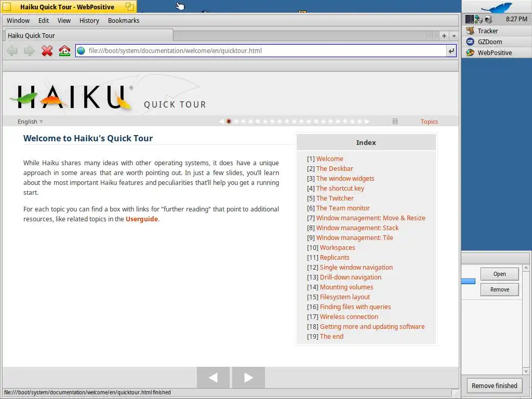Select the Haiku Quick Tour tab
532x399 pixels.
click(x=89, y=36)
